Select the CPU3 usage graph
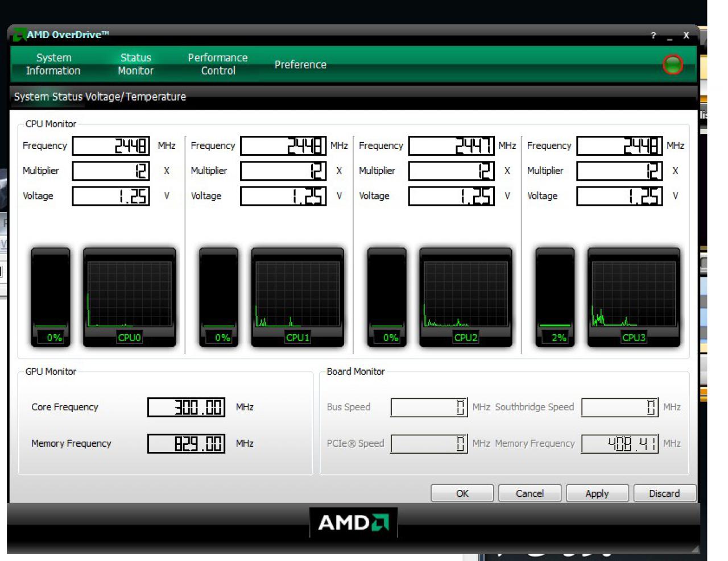The image size is (728, 561). click(634, 297)
